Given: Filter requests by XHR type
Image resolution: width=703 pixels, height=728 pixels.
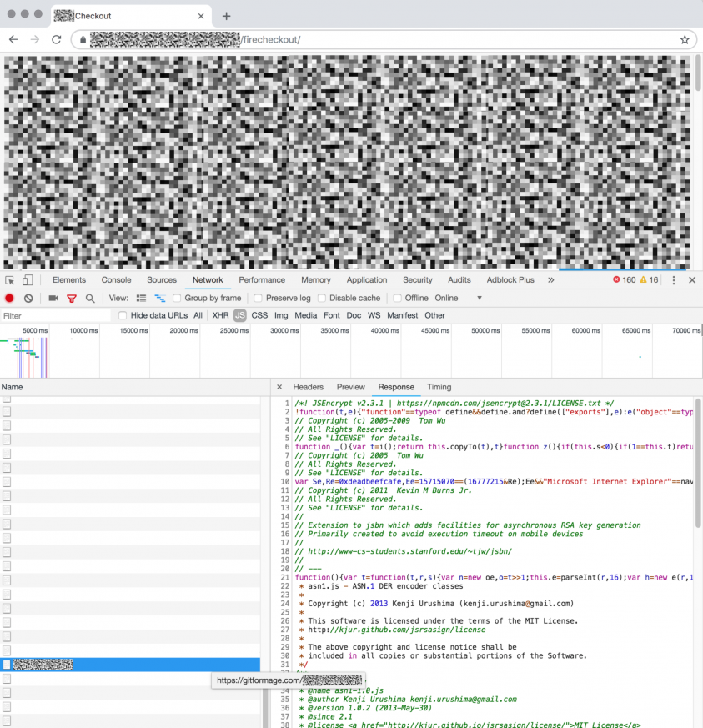Looking at the screenshot, I should coord(220,315).
